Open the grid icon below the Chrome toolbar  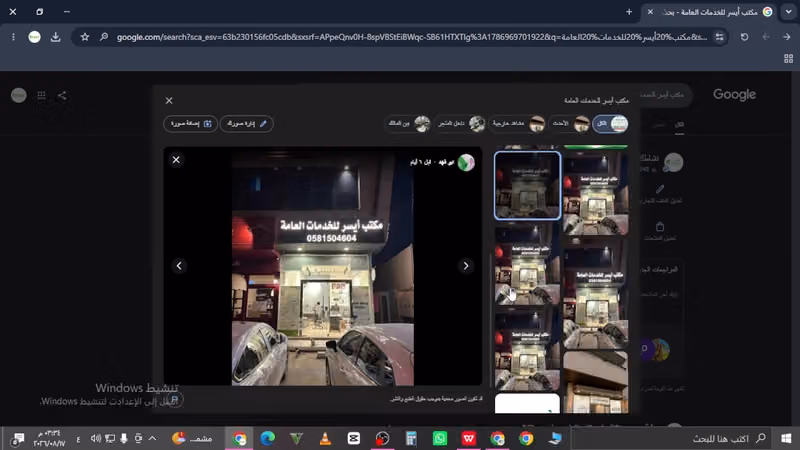(x=788, y=59)
